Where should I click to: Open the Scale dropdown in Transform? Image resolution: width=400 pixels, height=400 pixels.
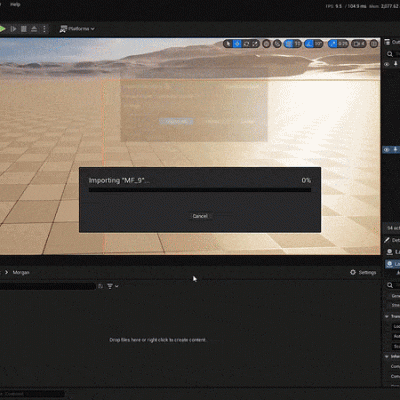(396, 346)
